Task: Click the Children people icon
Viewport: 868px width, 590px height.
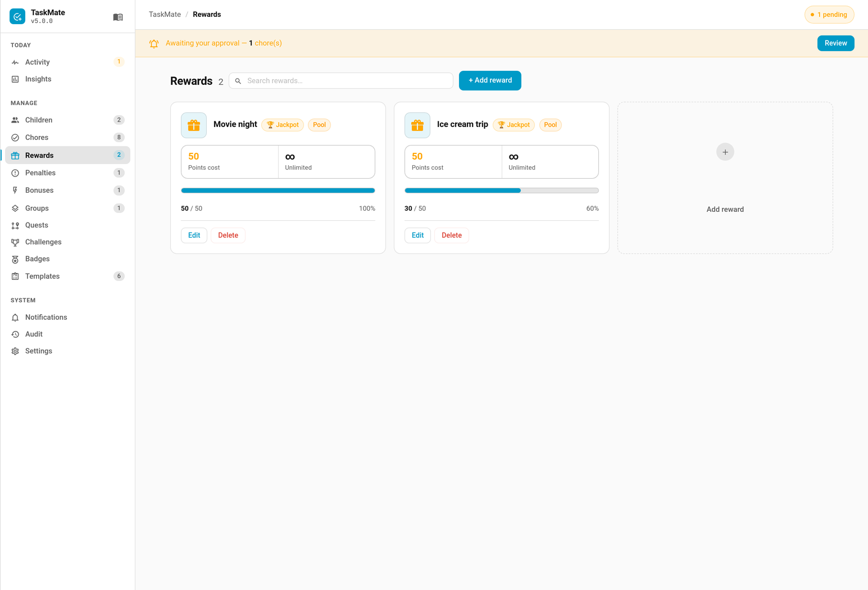Action: coord(15,120)
